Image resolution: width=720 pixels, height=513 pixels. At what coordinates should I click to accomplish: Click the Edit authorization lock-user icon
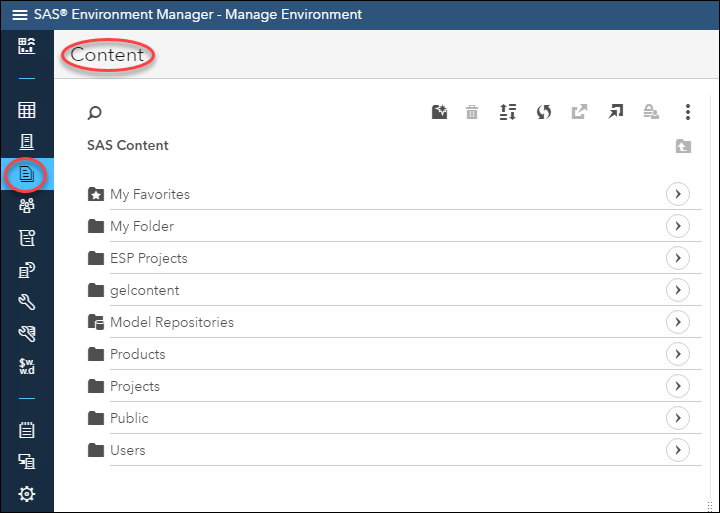click(x=651, y=112)
